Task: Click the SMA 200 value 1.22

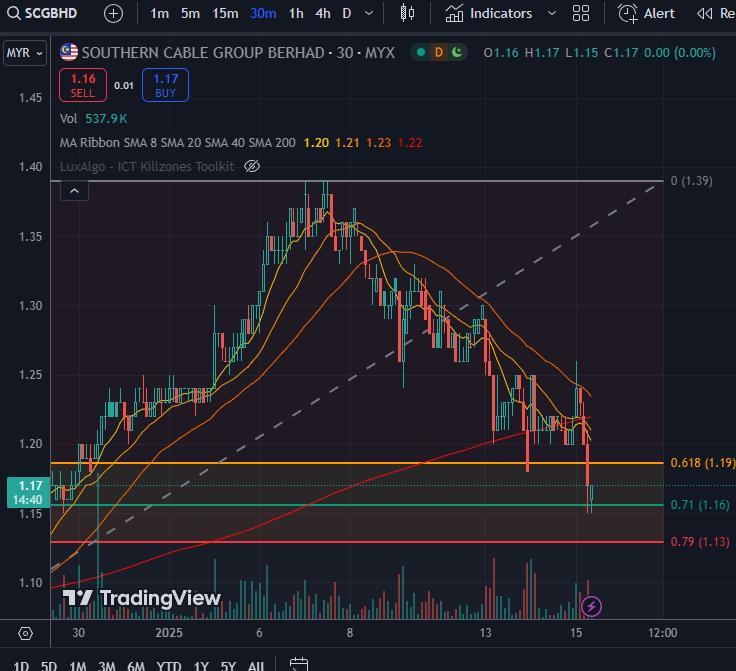Action: [x=410, y=143]
